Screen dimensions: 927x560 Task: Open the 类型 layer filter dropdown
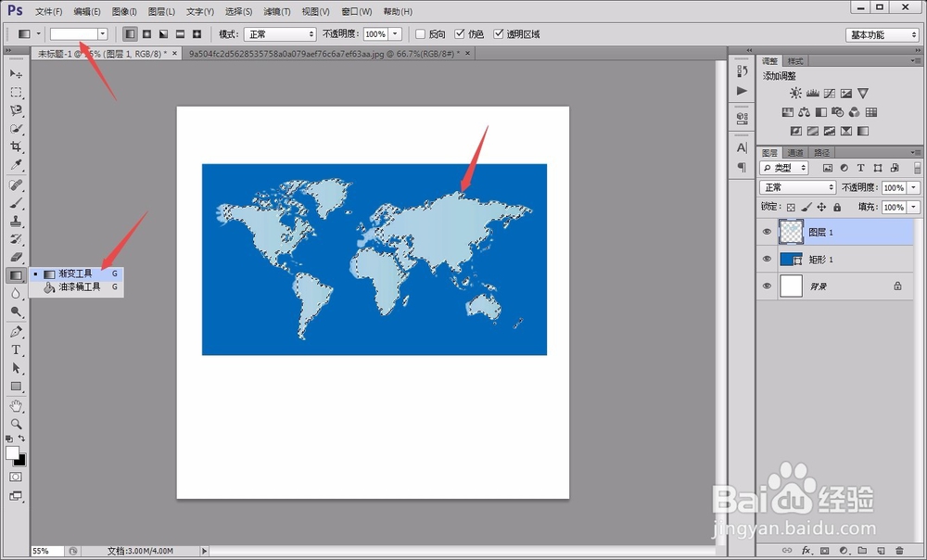(784, 168)
